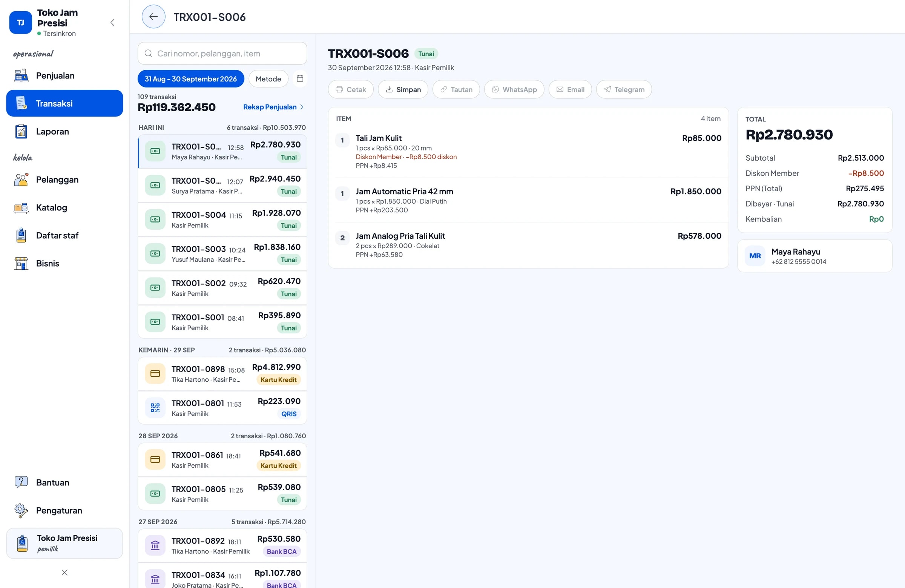Open transaction TRX001-0861
Image resolution: width=905 pixels, height=588 pixels.
222,460
